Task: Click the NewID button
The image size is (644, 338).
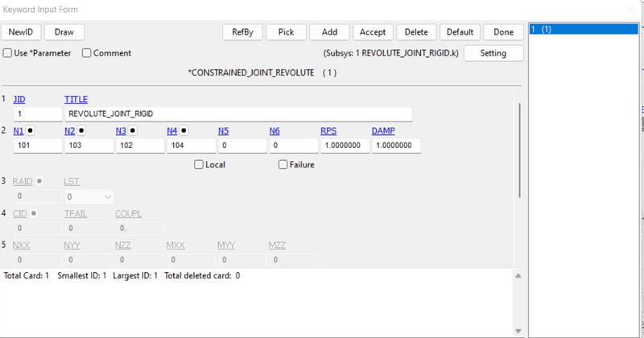Action: (x=21, y=32)
